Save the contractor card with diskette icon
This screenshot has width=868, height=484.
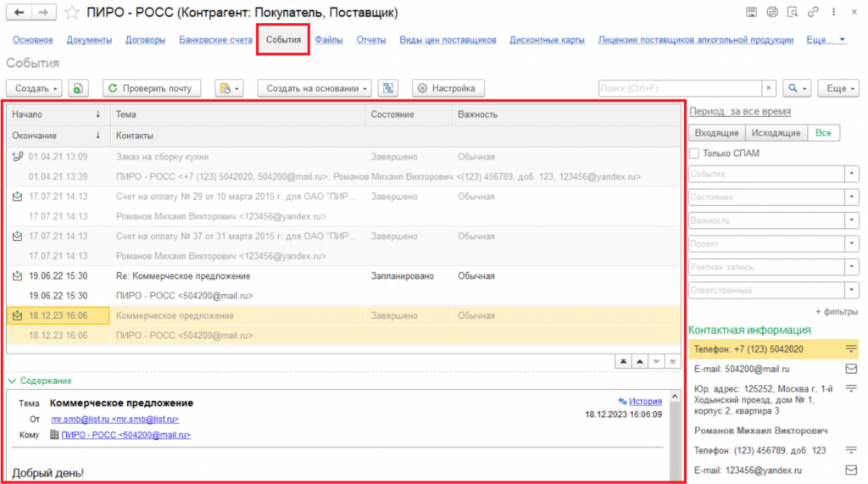751,12
